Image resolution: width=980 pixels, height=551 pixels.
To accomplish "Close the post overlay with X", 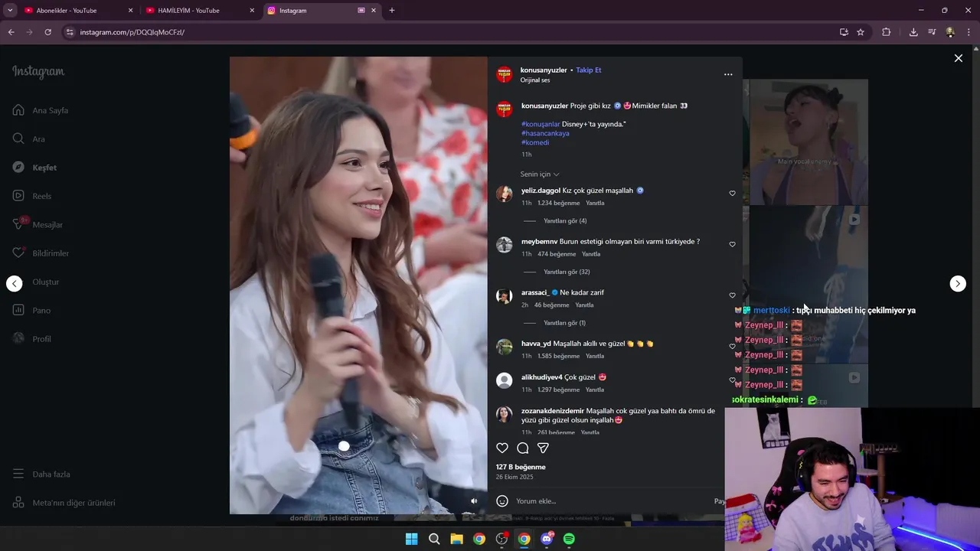I will (x=958, y=58).
